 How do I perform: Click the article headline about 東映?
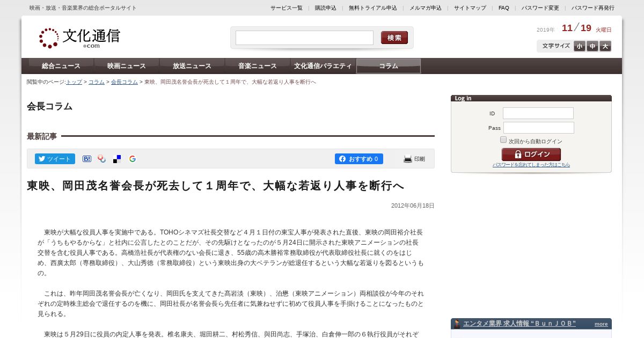(x=215, y=186)
